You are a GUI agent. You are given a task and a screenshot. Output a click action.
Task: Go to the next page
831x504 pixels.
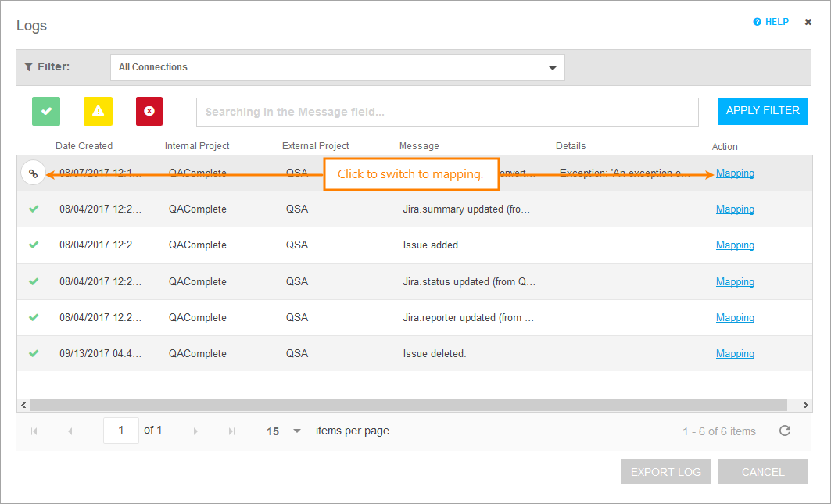(195, 431)
